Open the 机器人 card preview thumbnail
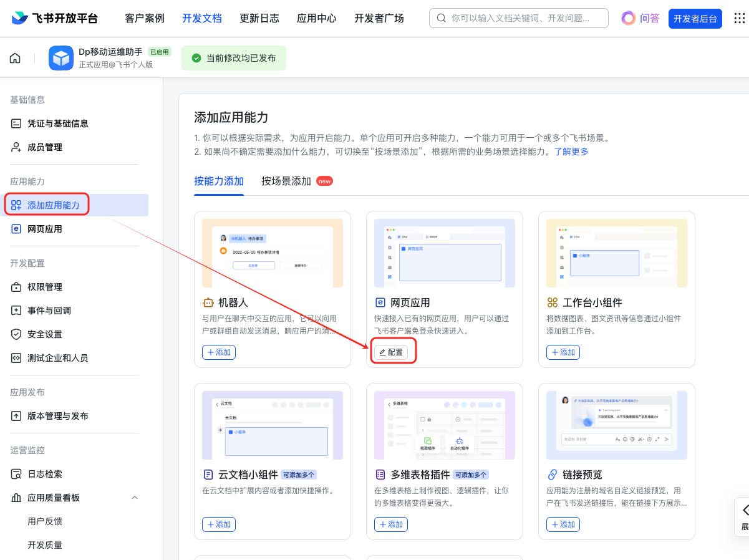 [x=273, y=253]
